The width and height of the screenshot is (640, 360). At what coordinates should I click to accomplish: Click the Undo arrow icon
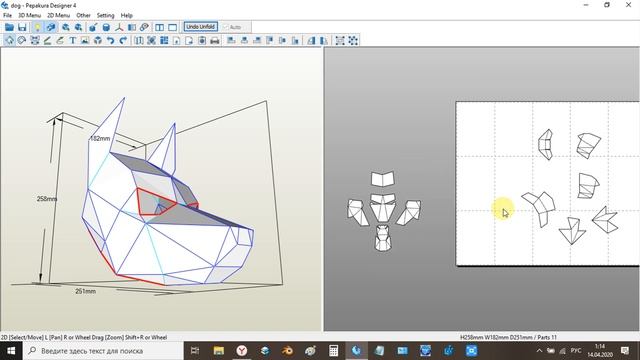click(x=110, y=40)
